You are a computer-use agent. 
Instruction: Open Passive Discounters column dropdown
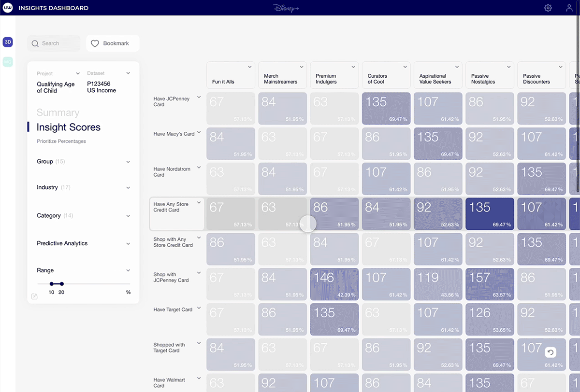coord(561,67)
